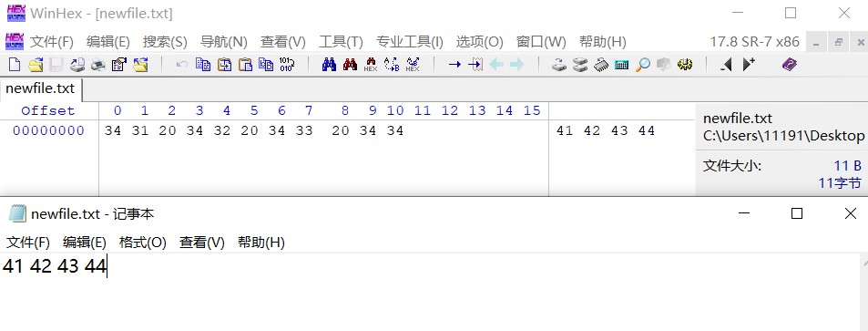Screen dimensions: 868x331
Task: Open Disk using the stacked drives icon
Action: (x=580, y=65)
